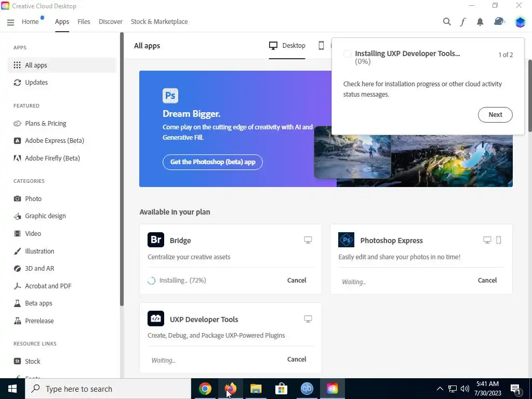
Task: Select the Desktop platform tab
Action: pyautogui.click(x=287, y=46)
